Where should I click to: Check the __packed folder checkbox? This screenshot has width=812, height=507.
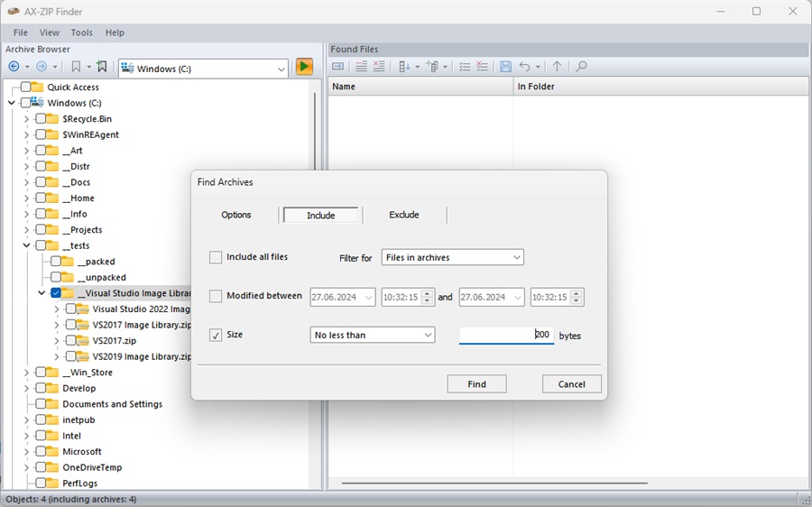coord(56,261)
